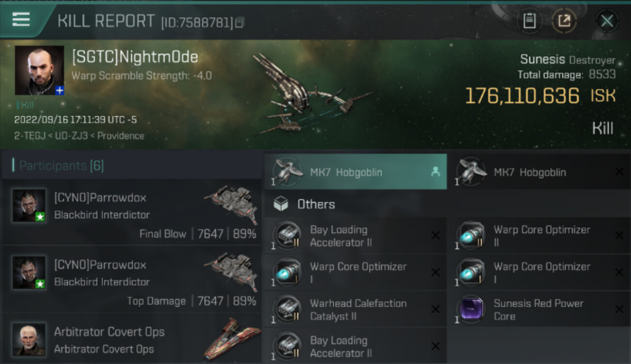The width and height of the screenshot is (631, 364).
Task: Click the plus badge on NightmOde's portrait
Action: coord(59,90)
